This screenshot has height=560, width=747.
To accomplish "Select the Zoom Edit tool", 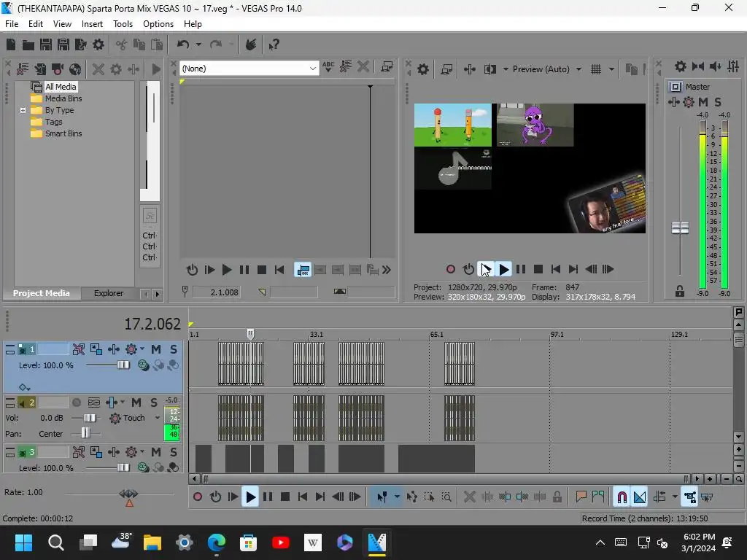I will [446, 497].
